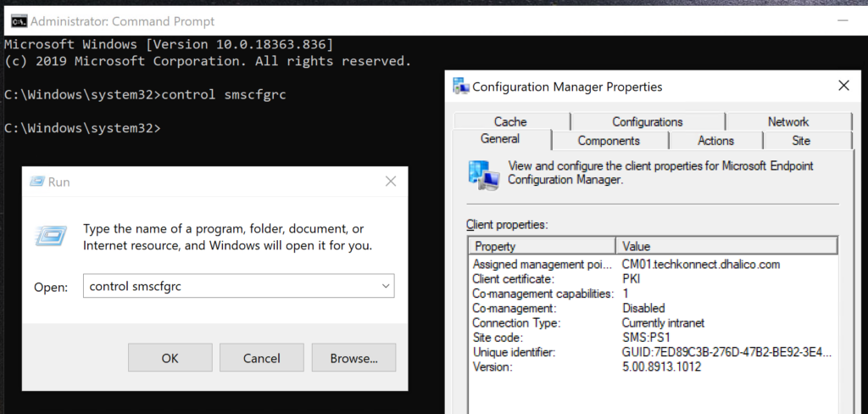
Task: Click the Command Prompt title bar icon
Action: click(19, 21)
